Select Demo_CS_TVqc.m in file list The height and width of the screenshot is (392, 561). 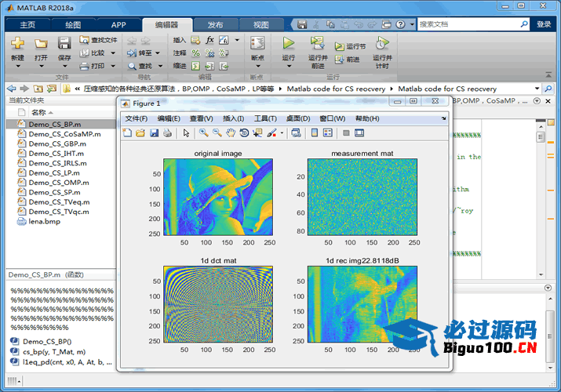coord(59,212)
